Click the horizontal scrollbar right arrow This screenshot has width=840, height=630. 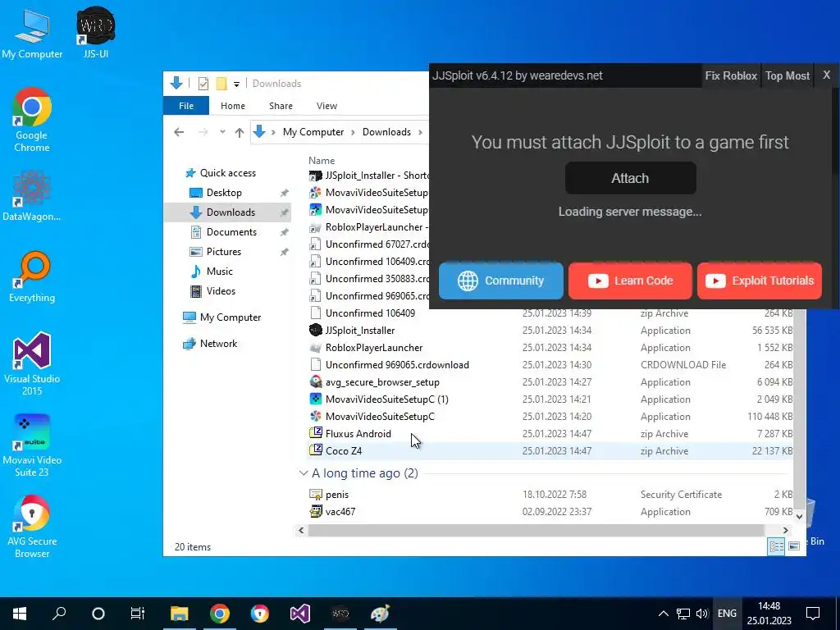785,531
